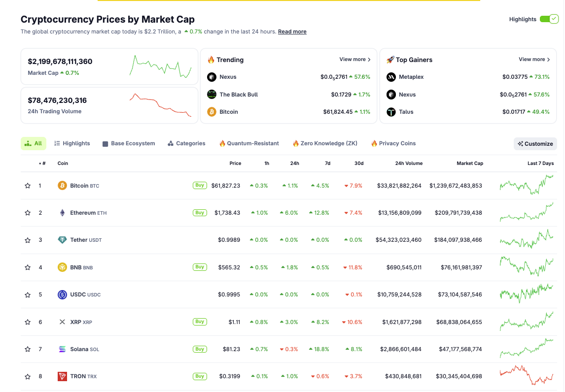Image resolution: width=565 pixels, height=392 pixels.
Task: Click Solana's 7d change of 18.8%
Action: point(319,349)
